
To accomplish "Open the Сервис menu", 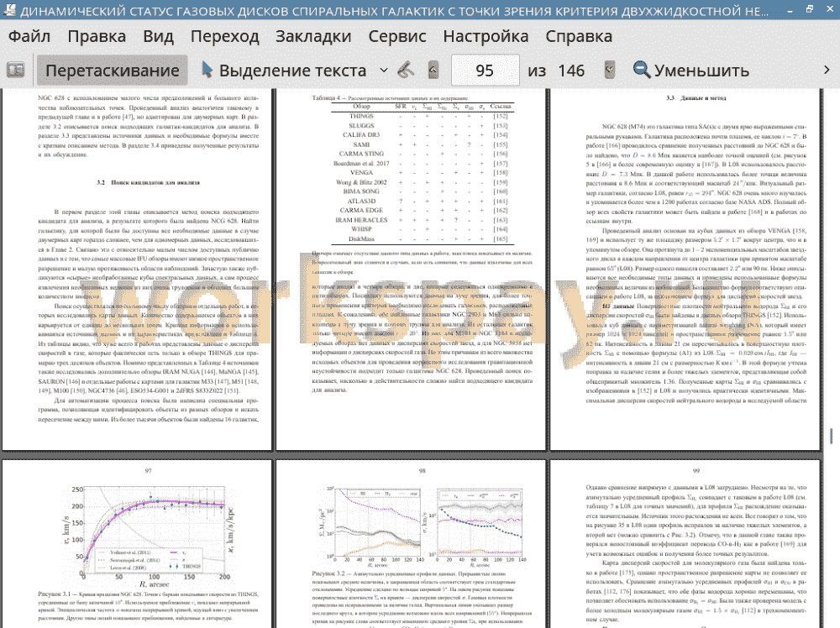I will [397, 36].
